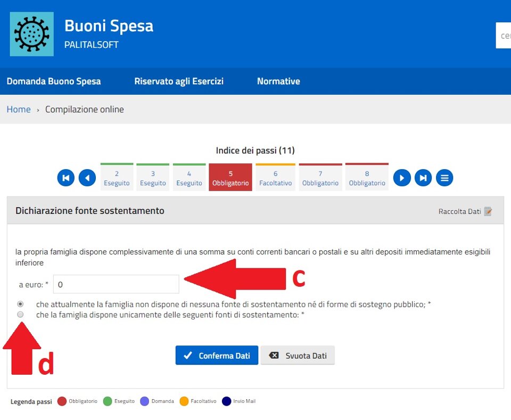The width and height of the screenshot is (511, 420).
Task: Jump to first step using skip-back icon
Action: [65, 178]
